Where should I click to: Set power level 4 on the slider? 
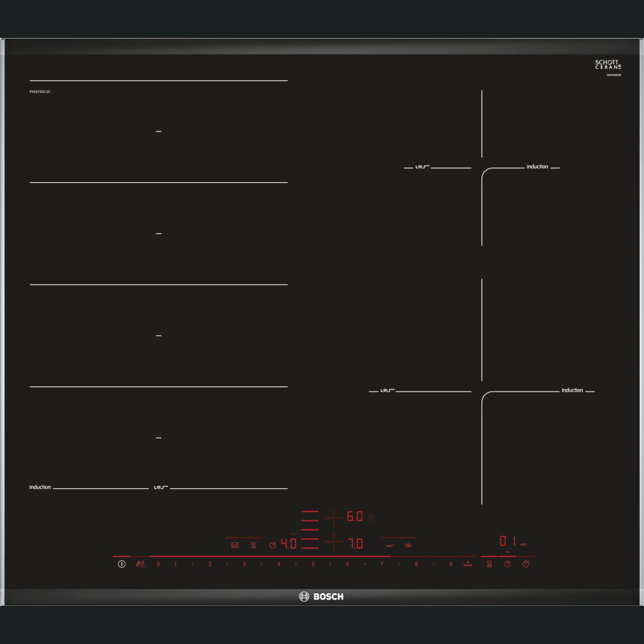tap(278, 564)
